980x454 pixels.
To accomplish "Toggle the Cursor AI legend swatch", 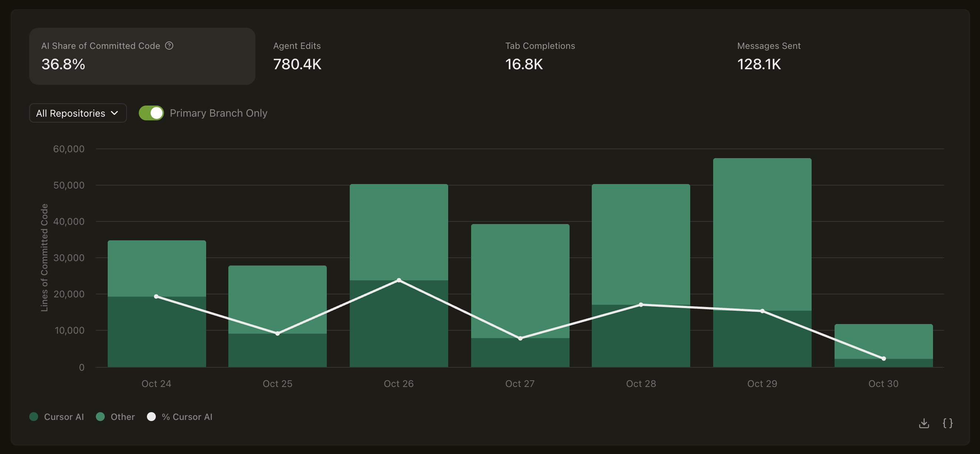I will [34, 417].
